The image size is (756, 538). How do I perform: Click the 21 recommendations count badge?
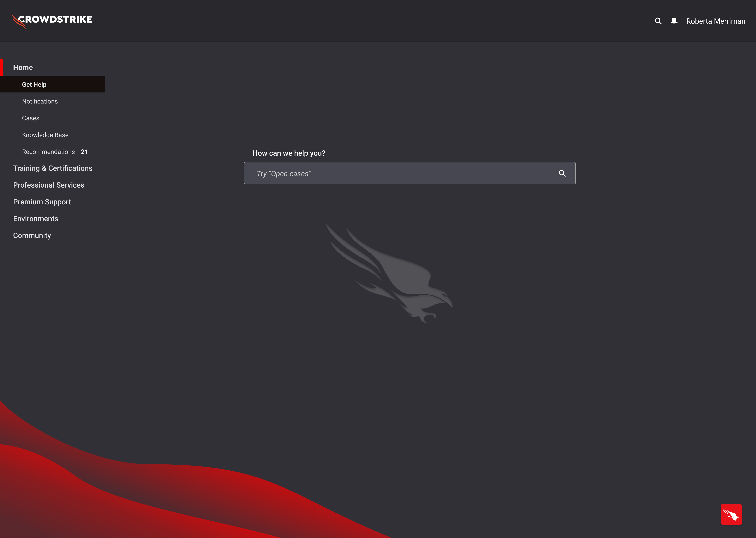(84, 152)
